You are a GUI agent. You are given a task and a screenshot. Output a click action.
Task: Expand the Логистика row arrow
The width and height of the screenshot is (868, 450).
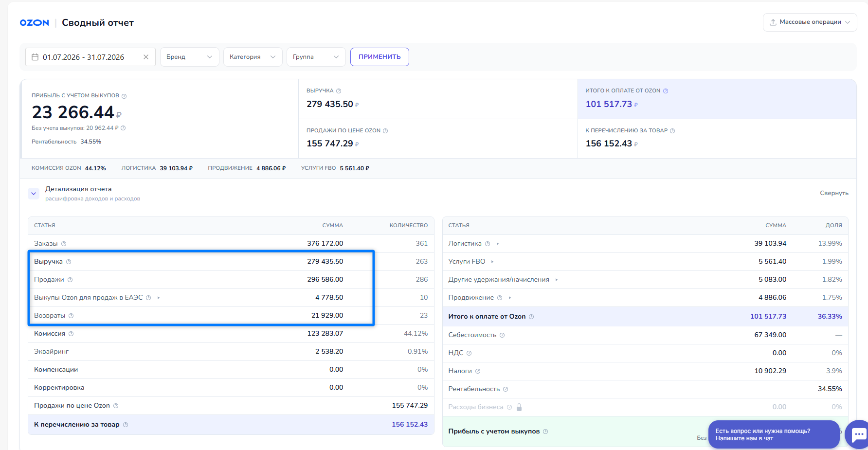pyautogui.click(x=498, y=244)
